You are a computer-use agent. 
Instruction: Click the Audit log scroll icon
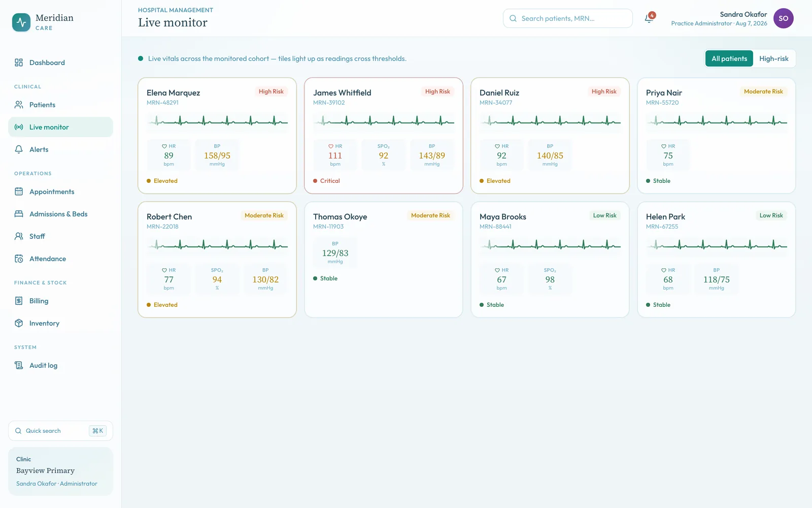(19, 365)
